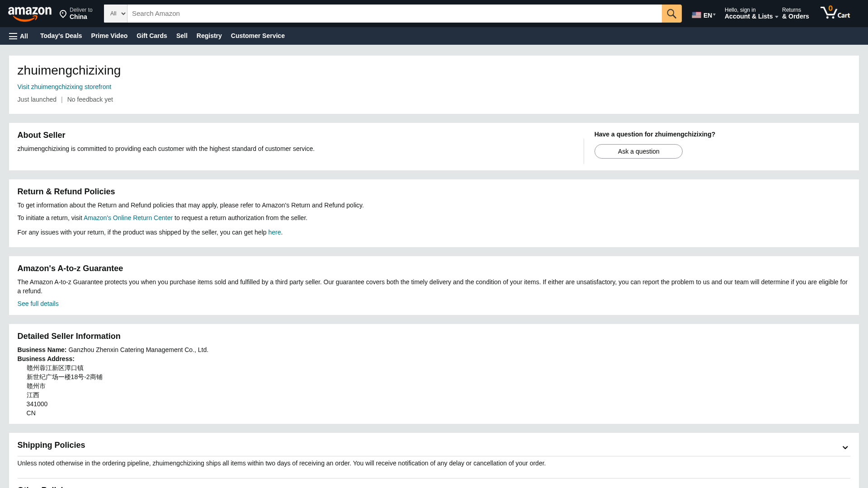Open the Deliver to China location selector
This screenshot has height=488, width=868.
(76, 14)
